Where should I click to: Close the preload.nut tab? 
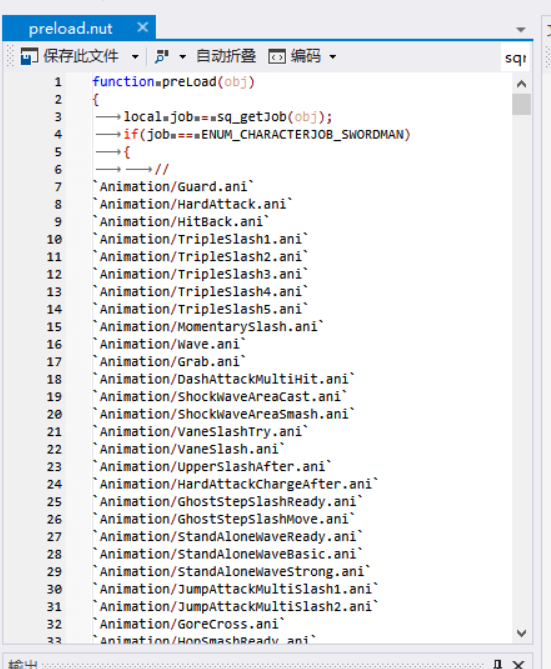click(x=143, y=28)
